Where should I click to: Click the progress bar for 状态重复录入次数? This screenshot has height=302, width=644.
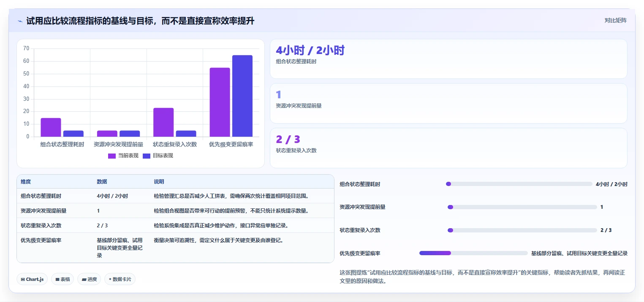pyautogui.click(x=522, y=230)
